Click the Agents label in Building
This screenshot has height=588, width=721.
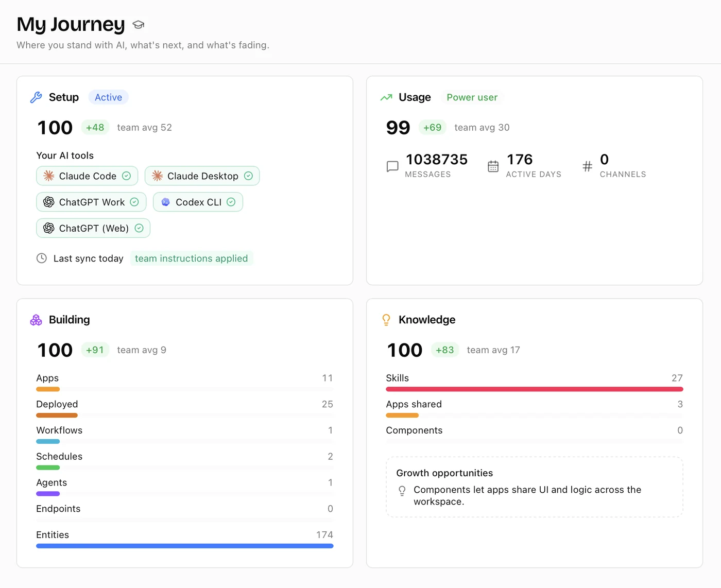[x=51, y=483]
